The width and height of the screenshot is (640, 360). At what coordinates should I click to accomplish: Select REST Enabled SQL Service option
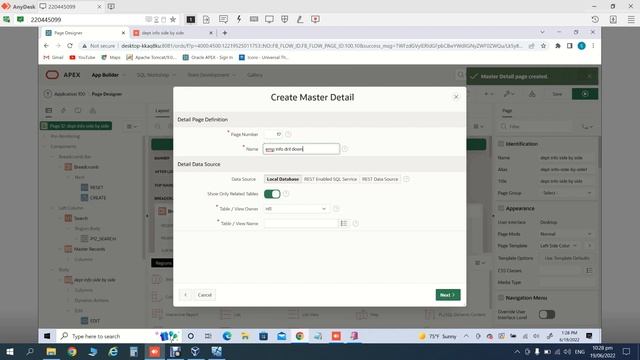(x=330, y=179)
